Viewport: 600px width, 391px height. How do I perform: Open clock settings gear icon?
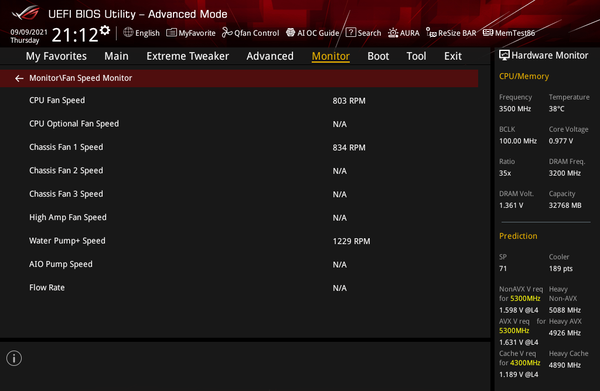click(x=105, y=30)
